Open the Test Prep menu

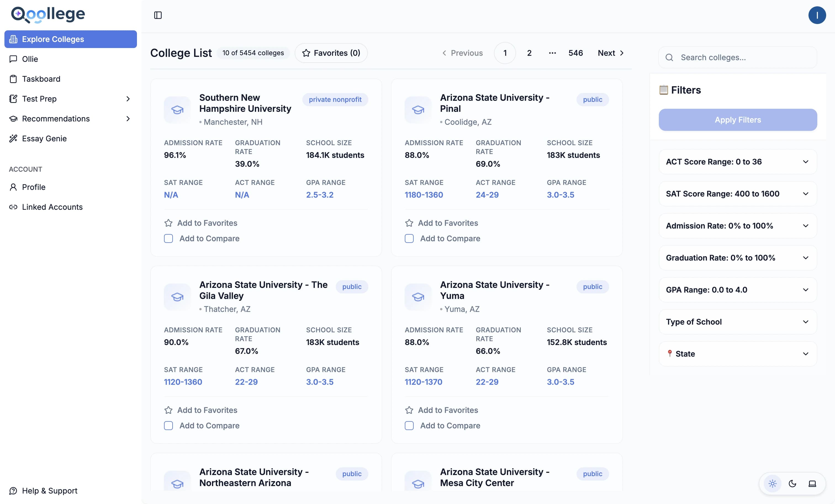pyautogui.click(x=39, y=99)
